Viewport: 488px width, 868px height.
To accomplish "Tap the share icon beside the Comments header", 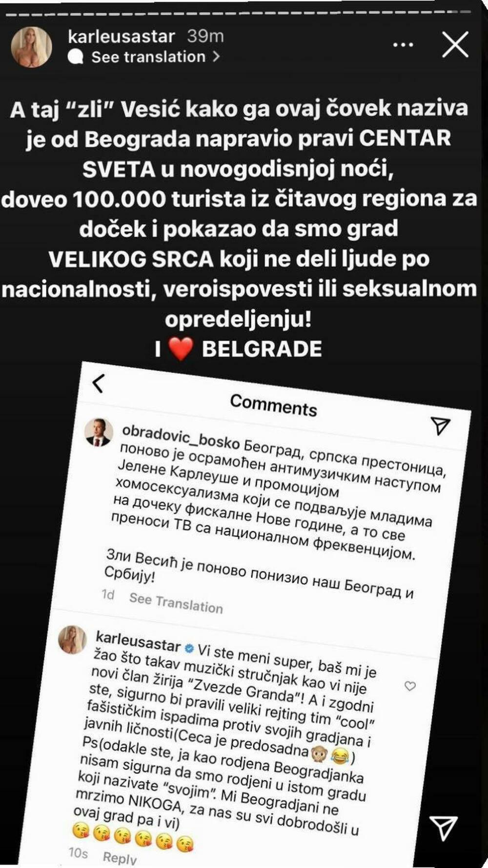I will coord(440,425).
